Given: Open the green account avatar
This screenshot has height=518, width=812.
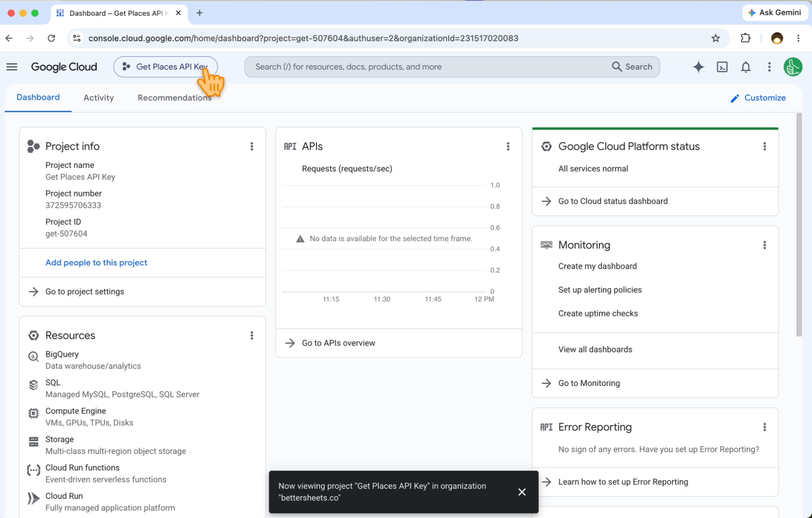Looking at the screenshot, I should point(793,67).
